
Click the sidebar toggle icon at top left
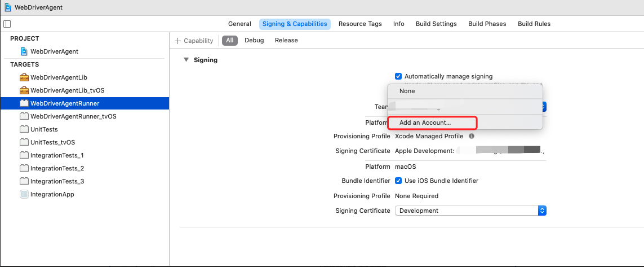7,24
